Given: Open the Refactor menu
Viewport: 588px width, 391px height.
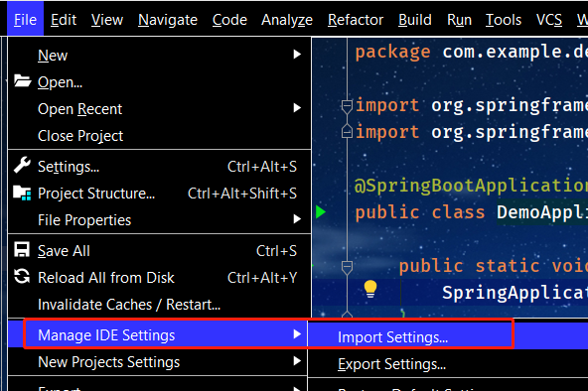Looking at the screenshot, I should tap(356, 20).
